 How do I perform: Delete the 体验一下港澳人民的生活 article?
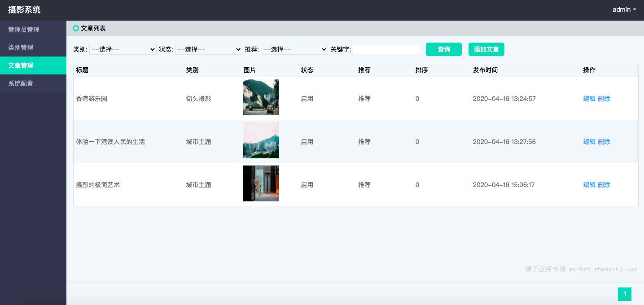click(604, 142)
